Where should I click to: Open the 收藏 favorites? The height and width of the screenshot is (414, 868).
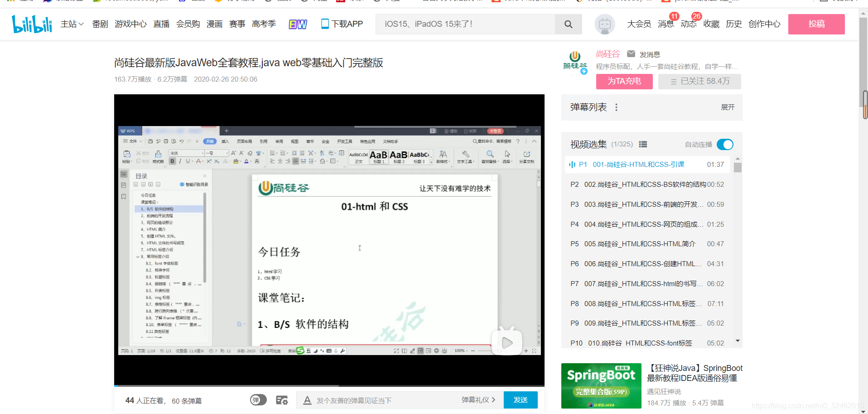(711, 24)
